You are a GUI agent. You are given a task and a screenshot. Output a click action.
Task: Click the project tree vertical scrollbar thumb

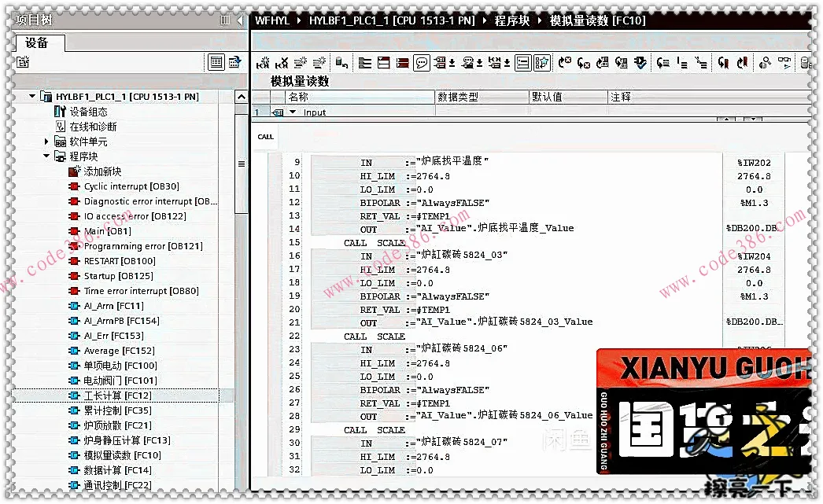coord(241,164)
